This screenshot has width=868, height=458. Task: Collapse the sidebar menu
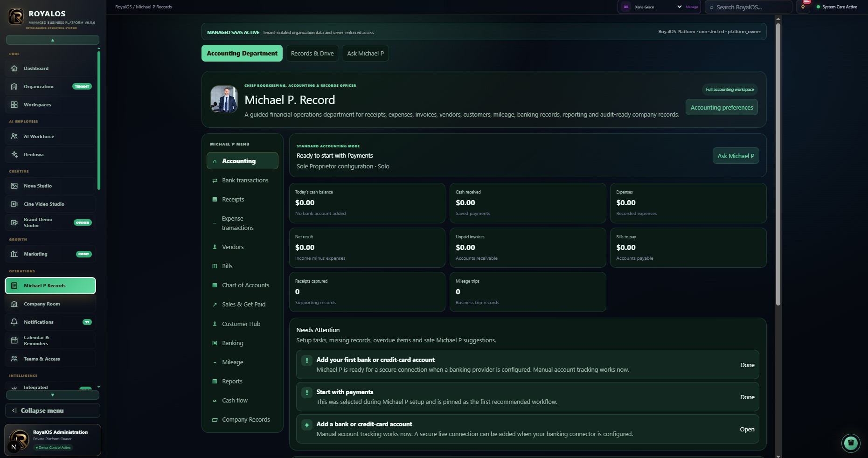(53, 410)
